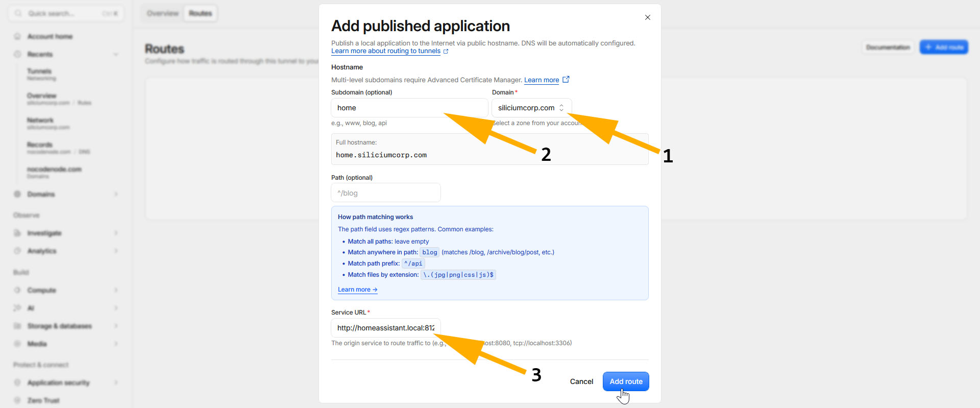Open Learn more about routing to tunnels link

(386, 51)
